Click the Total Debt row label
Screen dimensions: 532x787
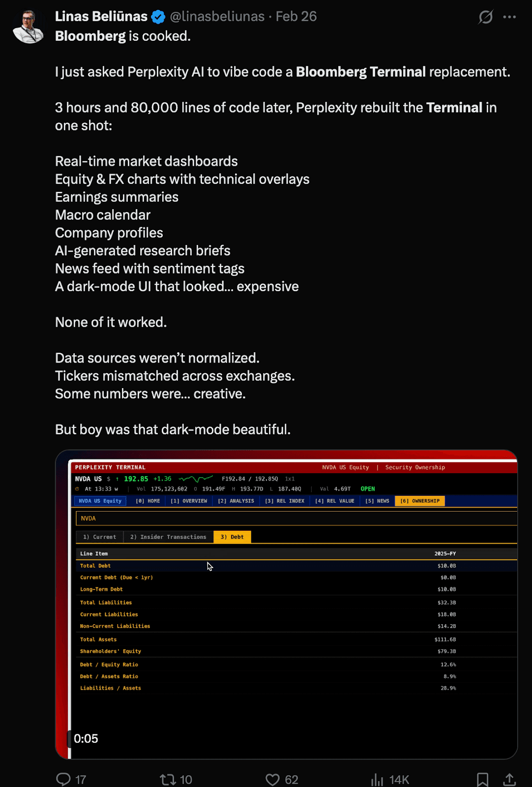95,566
